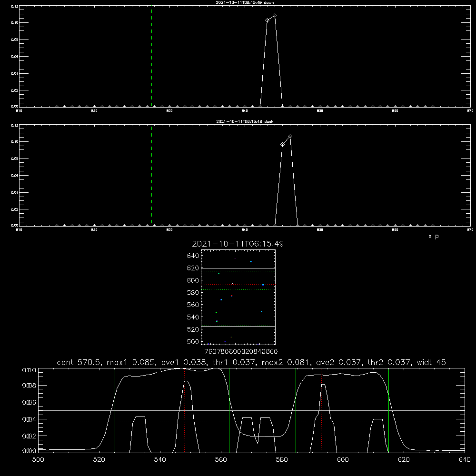Viewport: 476px width, 476px height.
Task: Click the "580" label on bottom plot x-axis
Action: click(282, 460)
